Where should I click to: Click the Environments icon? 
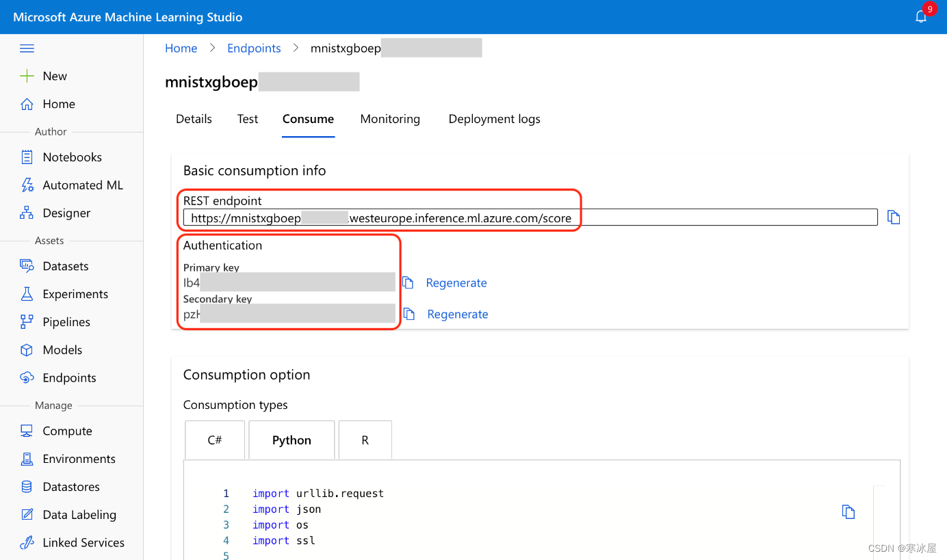coord(27,459)
